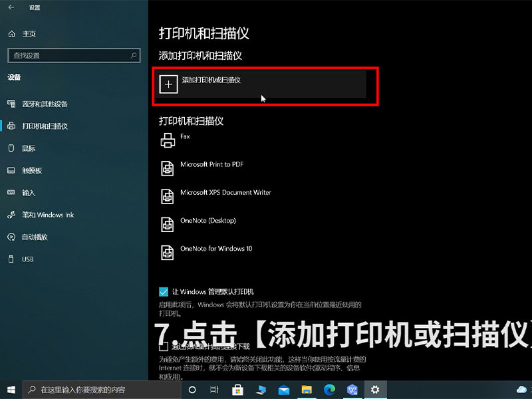Click the autoplay icon beside 自动播放
Image resolution: width=532 pixels, height=399 pixels.
(11, 237)
